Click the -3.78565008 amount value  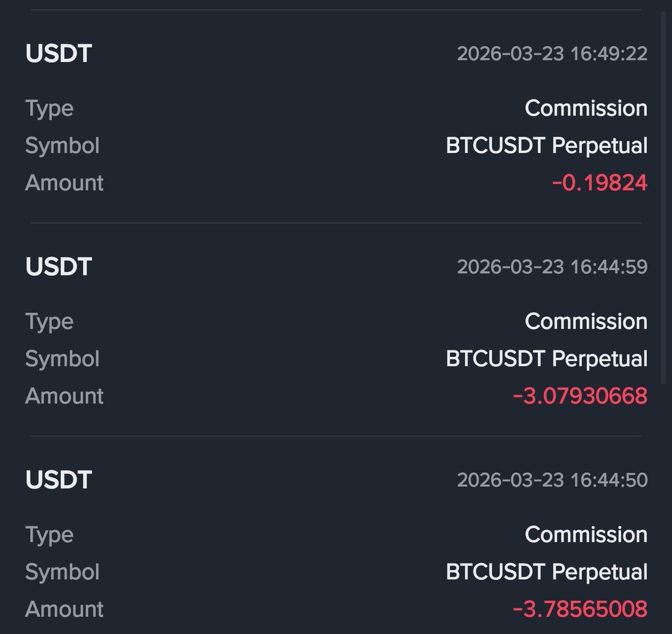tap(580, 609)
